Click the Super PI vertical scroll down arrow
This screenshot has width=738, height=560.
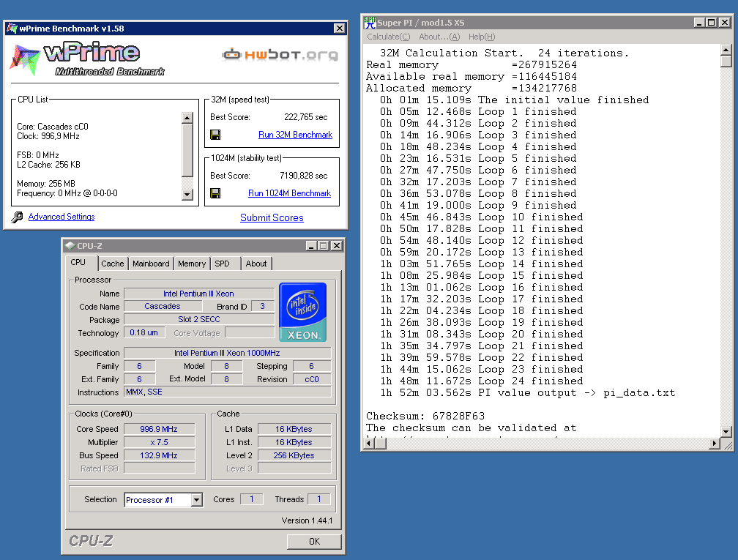coord(726,431)
